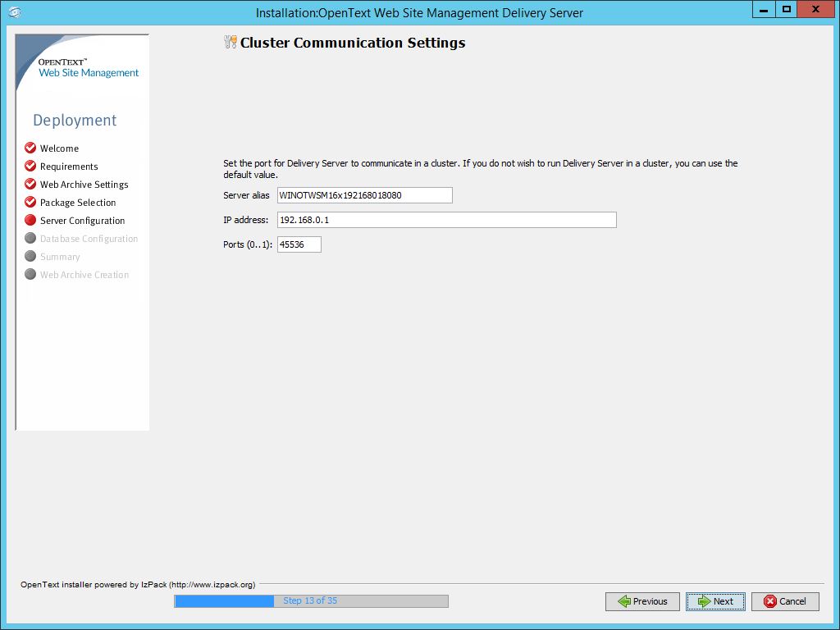The image size is (840, 630).
Task: Click the checkmark icon beside Web Archive Settings
Action: pos(30,184)
